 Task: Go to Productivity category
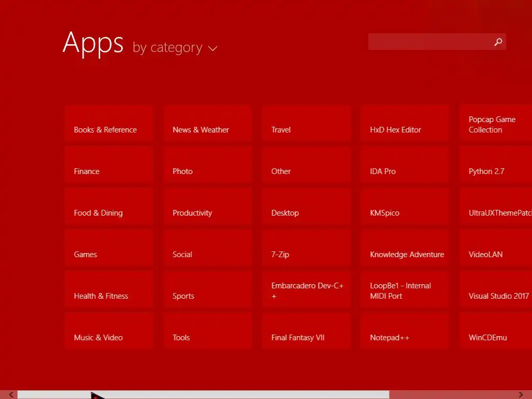tap(207, 206)
